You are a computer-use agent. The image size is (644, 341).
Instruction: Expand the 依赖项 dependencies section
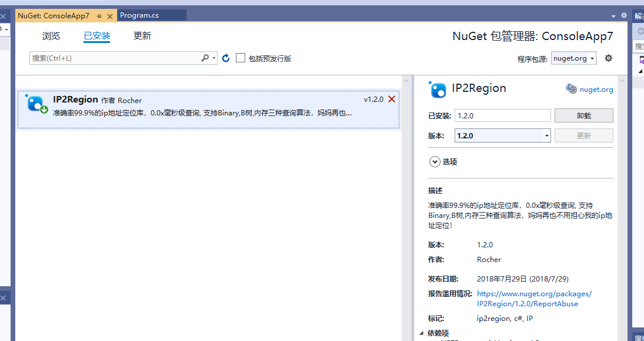point(422,333)
